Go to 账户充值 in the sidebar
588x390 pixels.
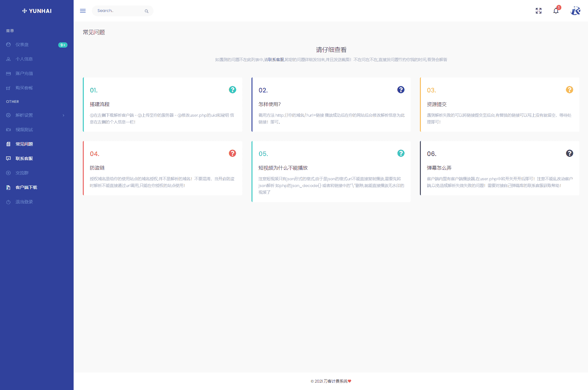pyautogui.click(x=24, y=73)
